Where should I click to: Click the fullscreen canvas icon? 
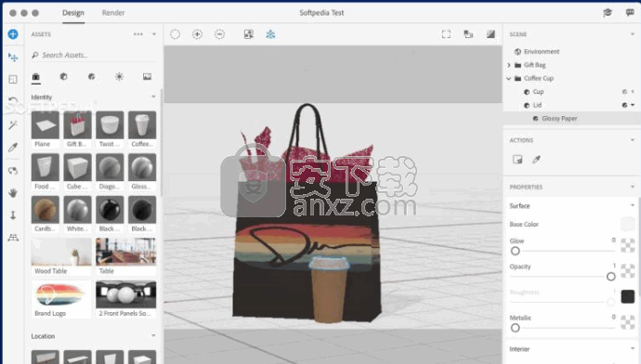pyautogui.click(x=446, y=34)
